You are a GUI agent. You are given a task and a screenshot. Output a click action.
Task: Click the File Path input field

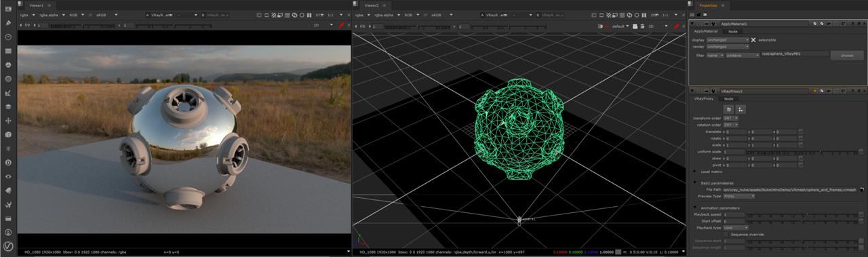click(790, 189)
